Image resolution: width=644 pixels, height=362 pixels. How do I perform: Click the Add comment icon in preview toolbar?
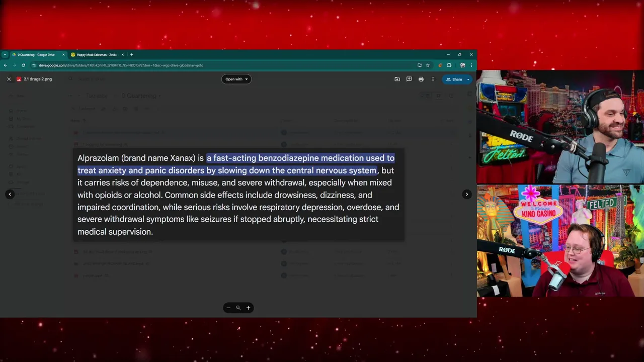click(x=409, y=79)
